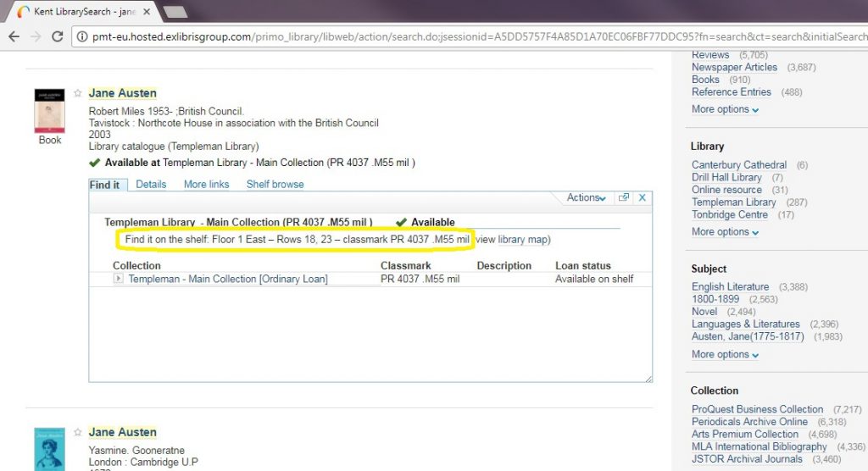Click the library map link

pos(522,240)
